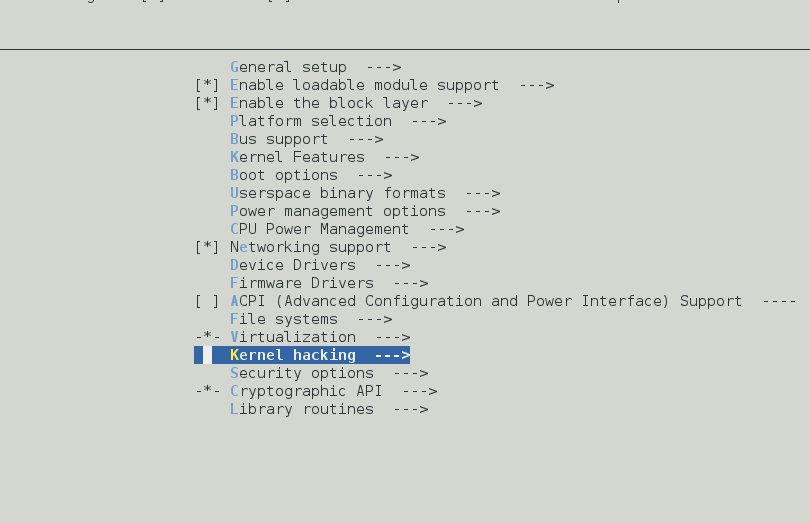Open Bus support submenu
Image resolution: width=810 pixels, height=523 pixels.
click(x=306, y=140)
